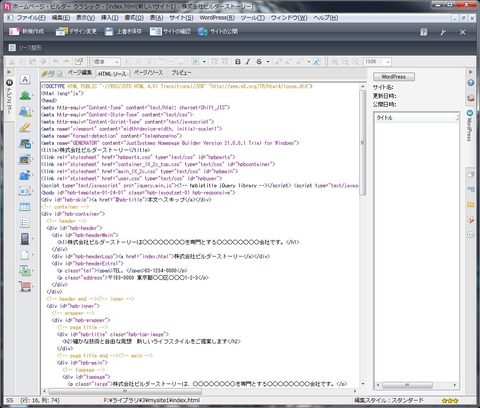Click the 上書き保存 button
Viewport: 480px width, 408px height.
click(x=123, y=31)
